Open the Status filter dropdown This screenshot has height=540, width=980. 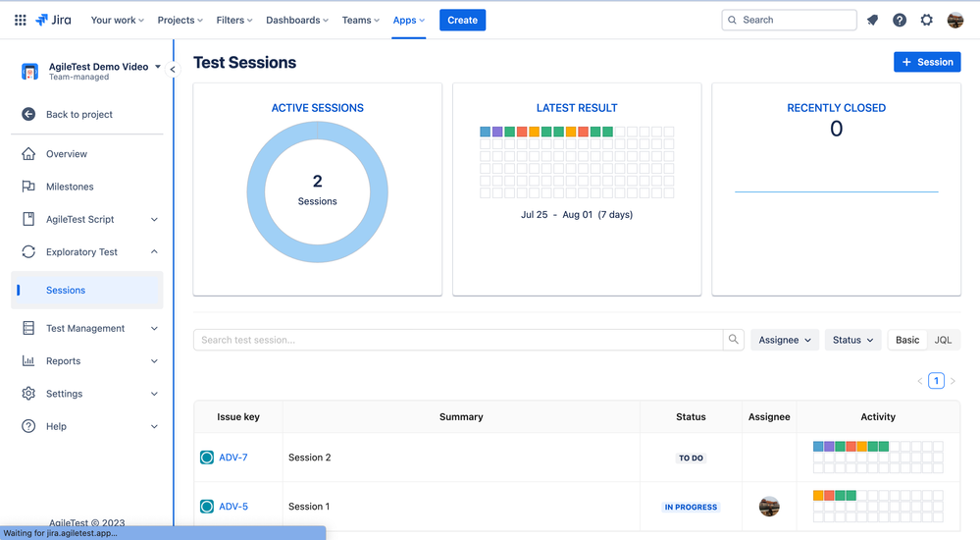coord(853,340)
